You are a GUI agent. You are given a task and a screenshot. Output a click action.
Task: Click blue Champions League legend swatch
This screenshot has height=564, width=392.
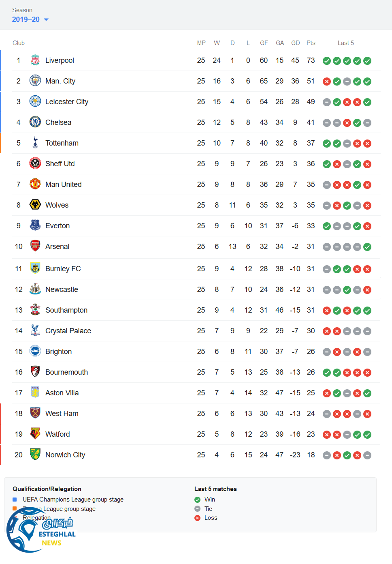(15, 500)
